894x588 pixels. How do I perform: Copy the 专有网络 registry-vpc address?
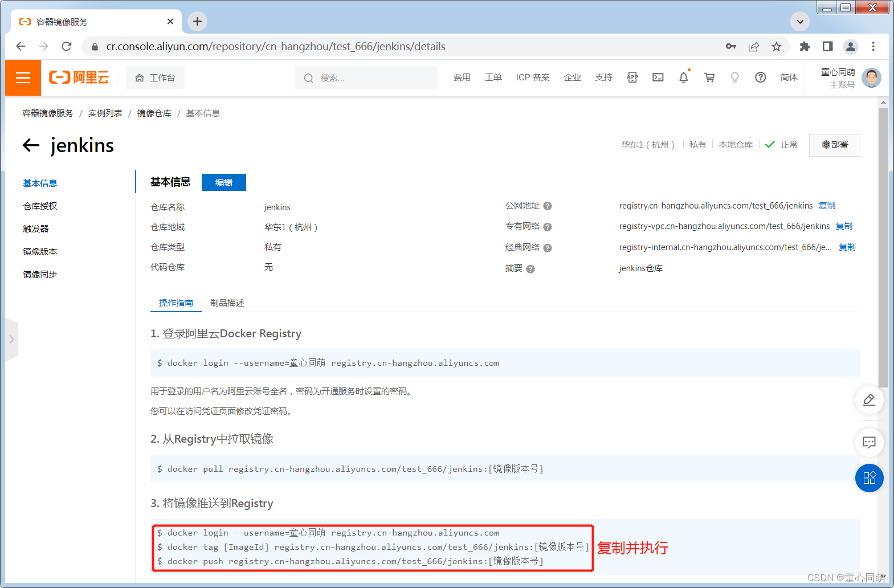pos(844,226)
